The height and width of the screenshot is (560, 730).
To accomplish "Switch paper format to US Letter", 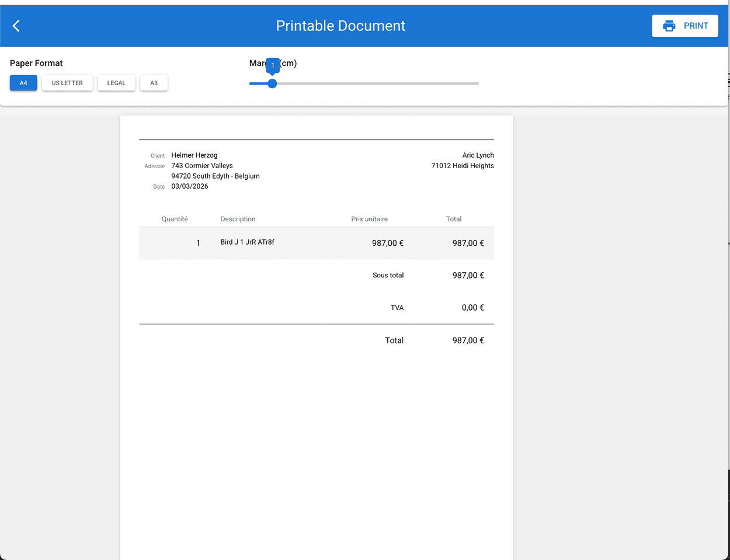I will [67, 83].
